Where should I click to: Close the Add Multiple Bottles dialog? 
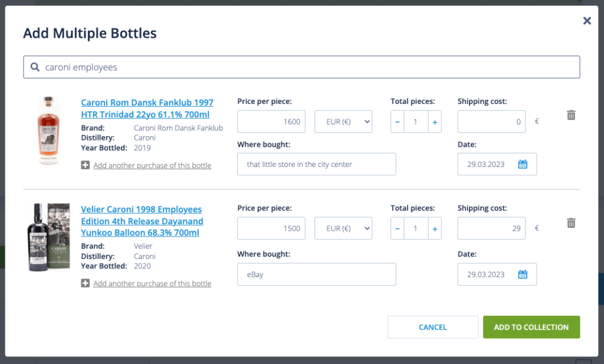(x=587, y=21)
